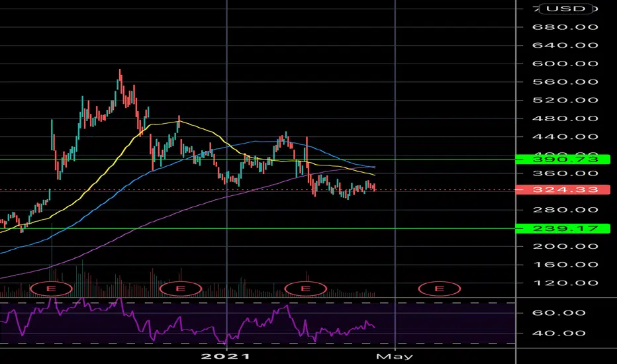Click the 280.00 price axis value
Screen dimensions: 617x364
pos(565,210)
